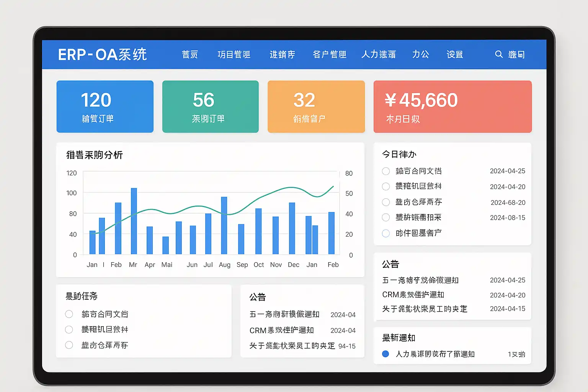This screenshot has width=588, height=392.
Task: Open the bottom announcement dated 94-15
Action: 292,346
